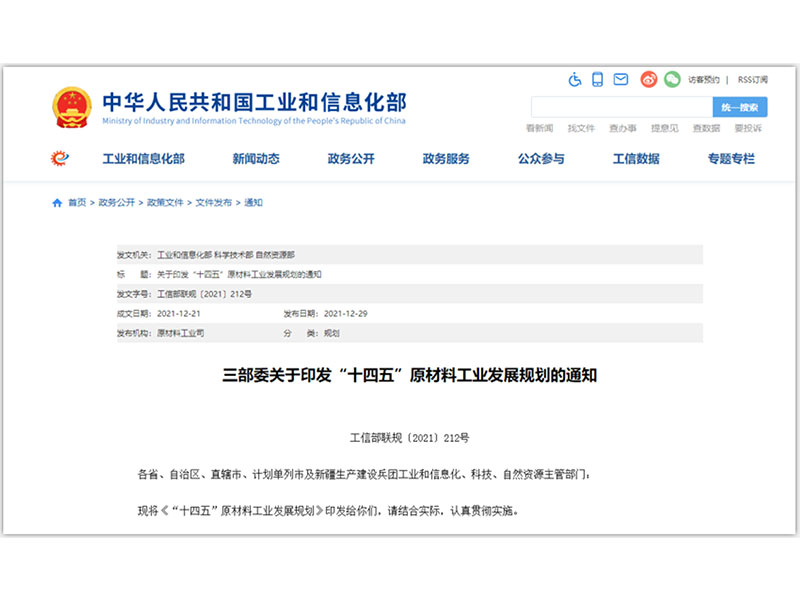Go to 首页 in the breadcrumb
This screenshot has height=600, width=800.
tap(77, 203)
